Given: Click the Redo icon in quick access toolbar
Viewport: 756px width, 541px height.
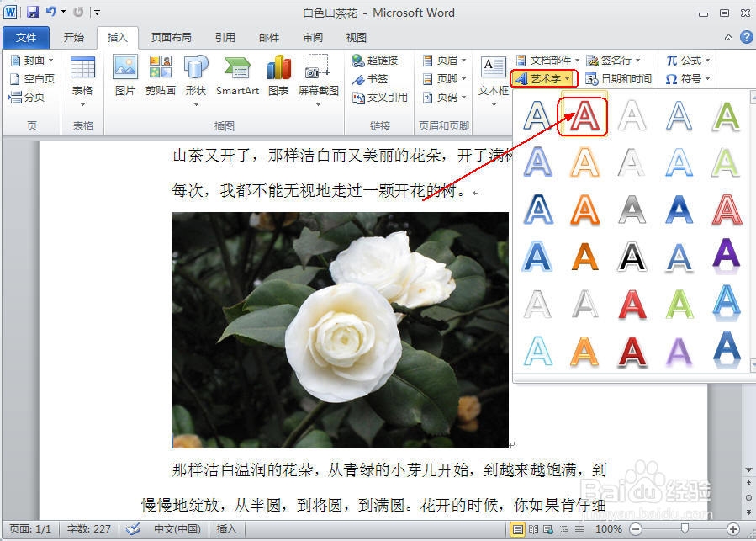Looking at the screenshot, I should pos(78,12).
